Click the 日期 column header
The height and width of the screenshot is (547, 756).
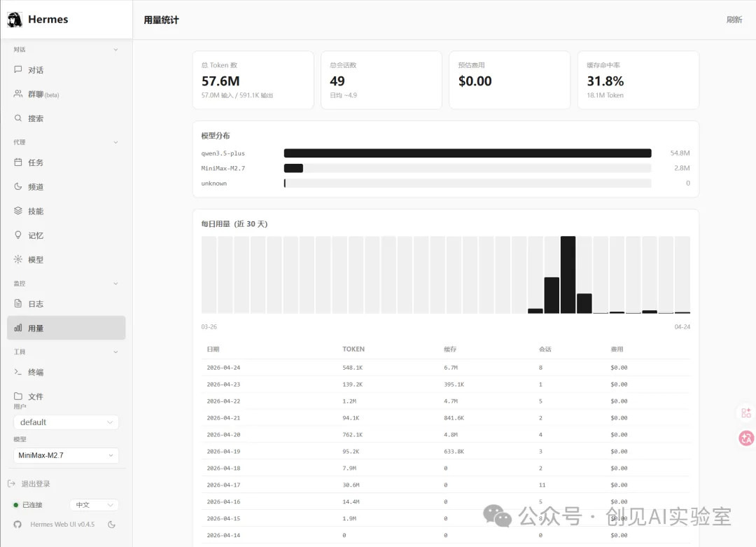(x=213, y=349)
